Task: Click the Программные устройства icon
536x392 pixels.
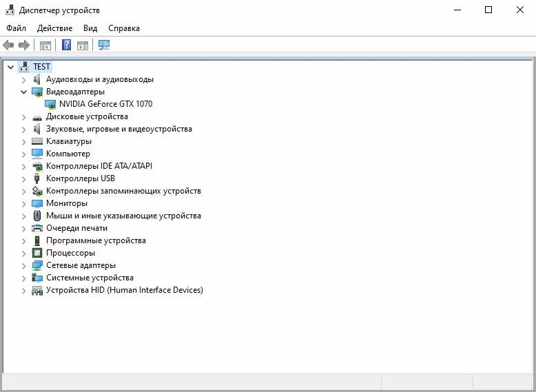Action: (37, 240)
